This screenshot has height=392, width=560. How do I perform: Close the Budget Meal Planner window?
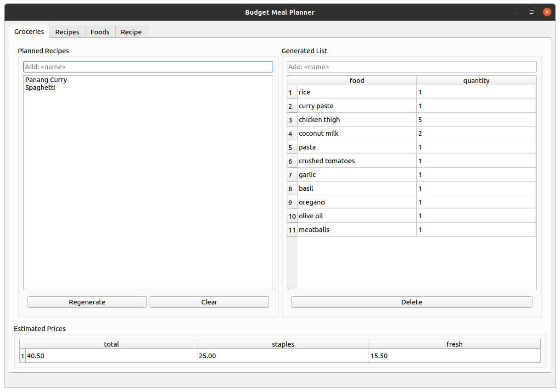[x=547, y=12]
